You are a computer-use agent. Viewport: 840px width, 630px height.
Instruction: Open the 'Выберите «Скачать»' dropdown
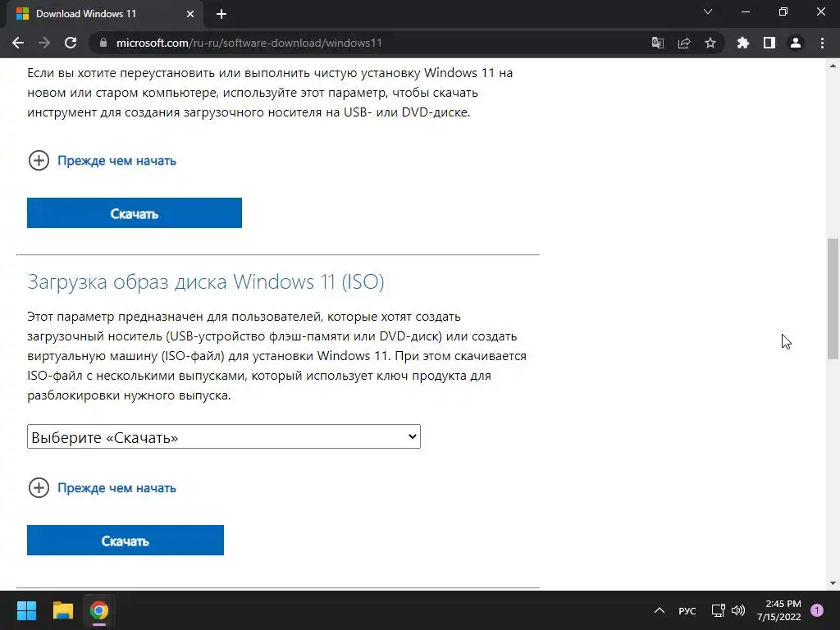(224, 436)
